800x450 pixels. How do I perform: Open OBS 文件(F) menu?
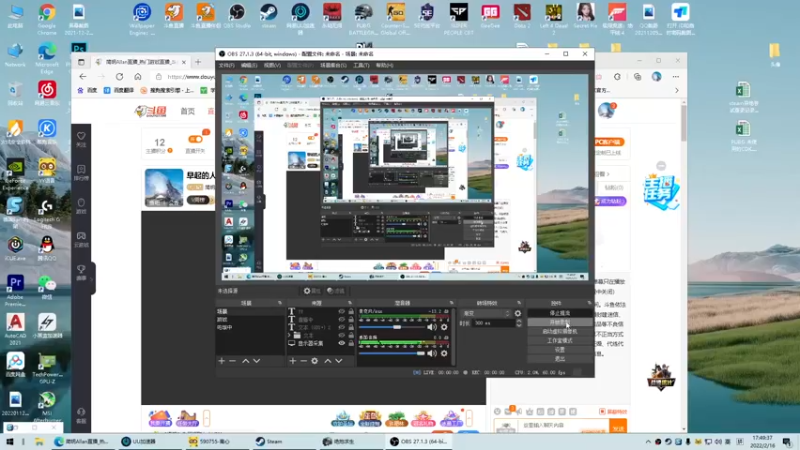tap(227, 65)
